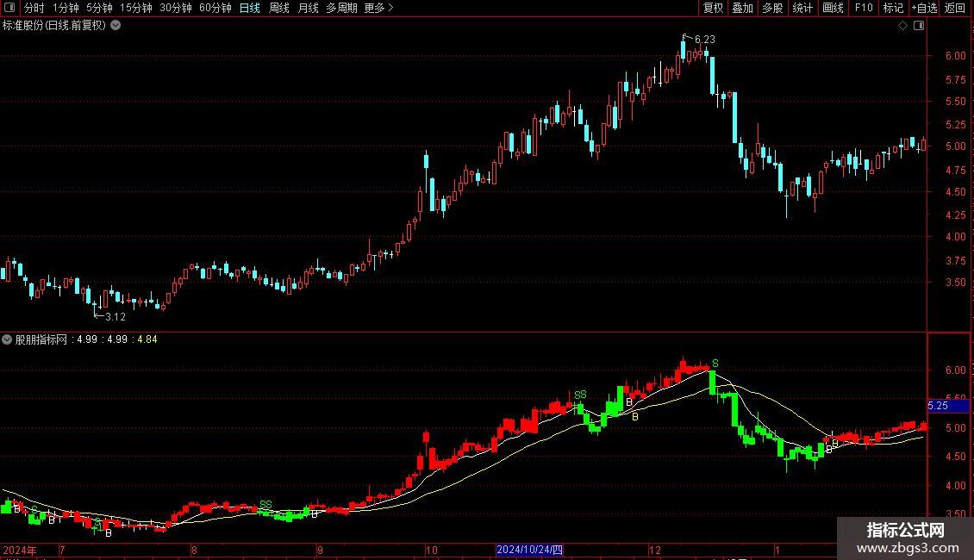This screenshot has height=560, width=974.
Task: Click the 3.50 label on main price axis
Action: [955, 282]
